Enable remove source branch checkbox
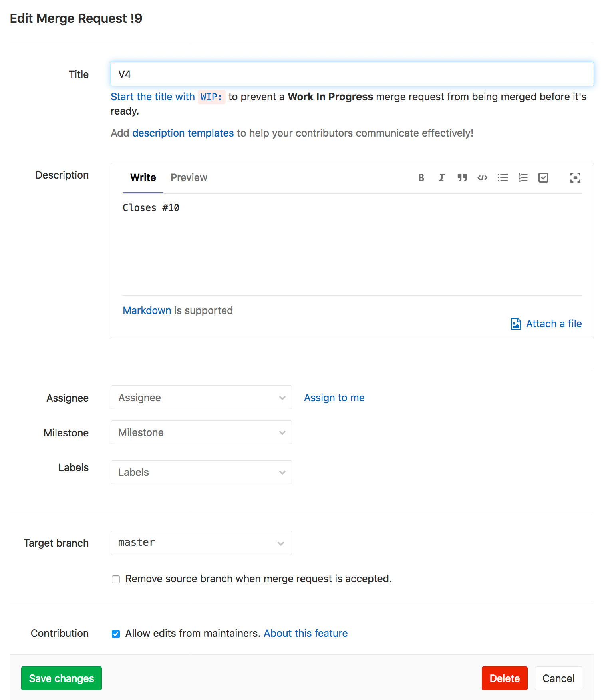Screen dimensions: 604x700 click(x=116, y=579)
